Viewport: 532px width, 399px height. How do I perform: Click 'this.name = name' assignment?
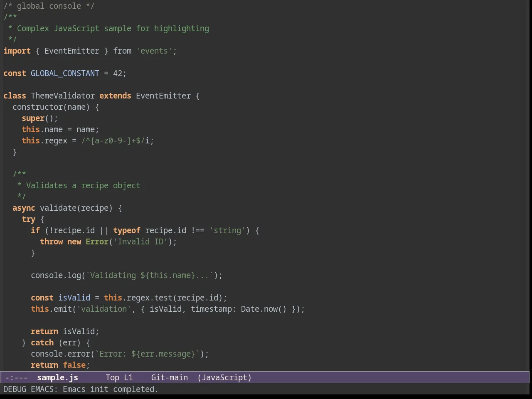click(60, 129)
